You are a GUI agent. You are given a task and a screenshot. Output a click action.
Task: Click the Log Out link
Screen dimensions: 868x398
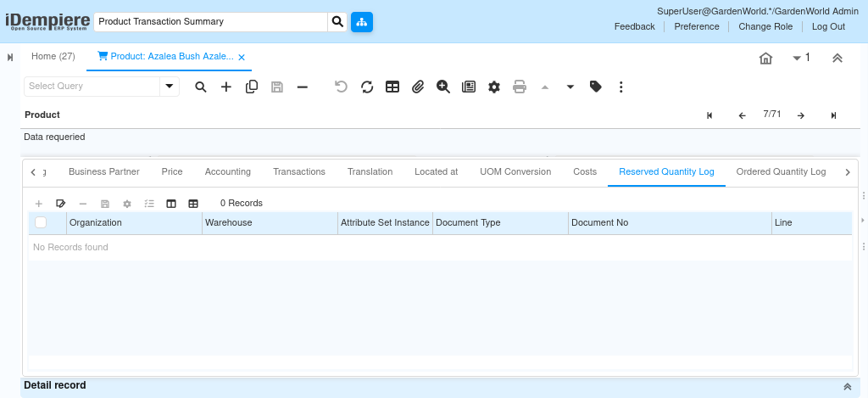828,26
